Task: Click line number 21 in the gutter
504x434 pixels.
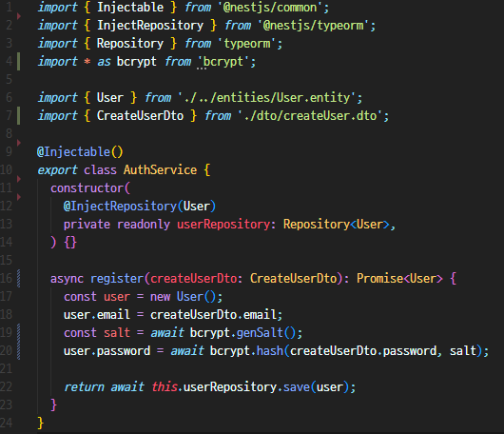Action: [6, 368]
